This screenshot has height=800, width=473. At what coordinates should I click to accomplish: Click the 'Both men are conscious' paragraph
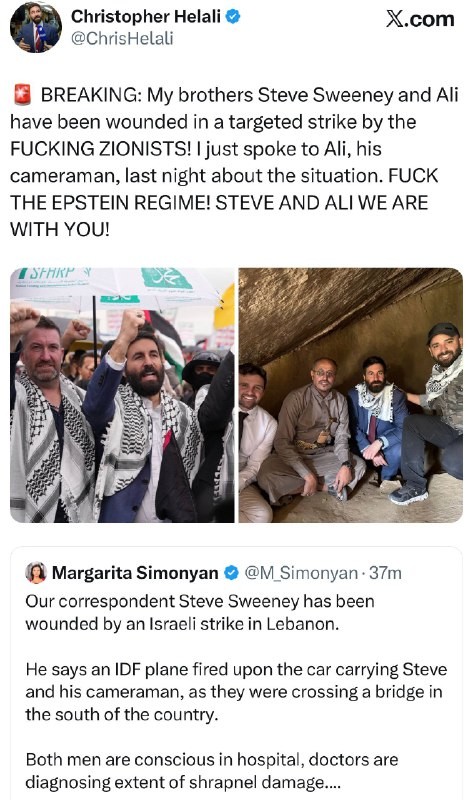[212, 770]
